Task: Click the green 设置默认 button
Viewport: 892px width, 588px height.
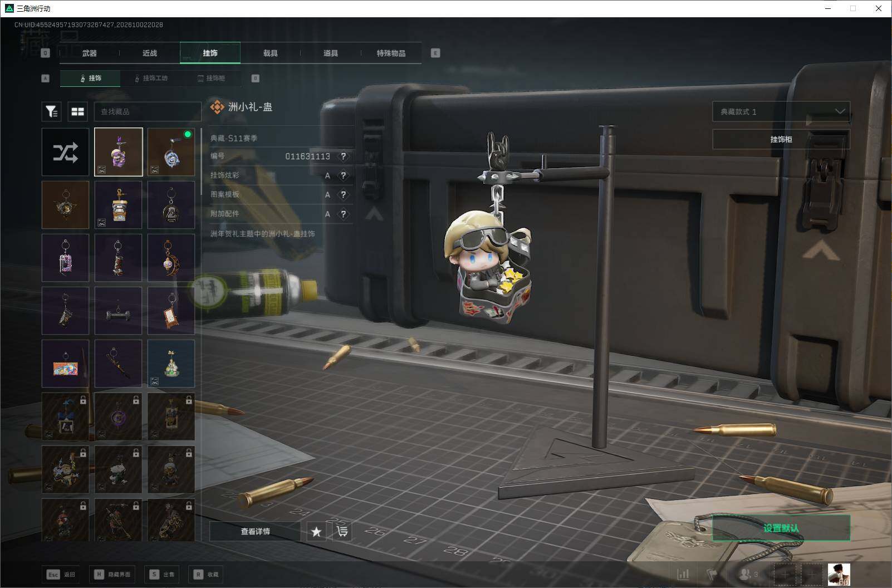Action: [x=781, y=528]
